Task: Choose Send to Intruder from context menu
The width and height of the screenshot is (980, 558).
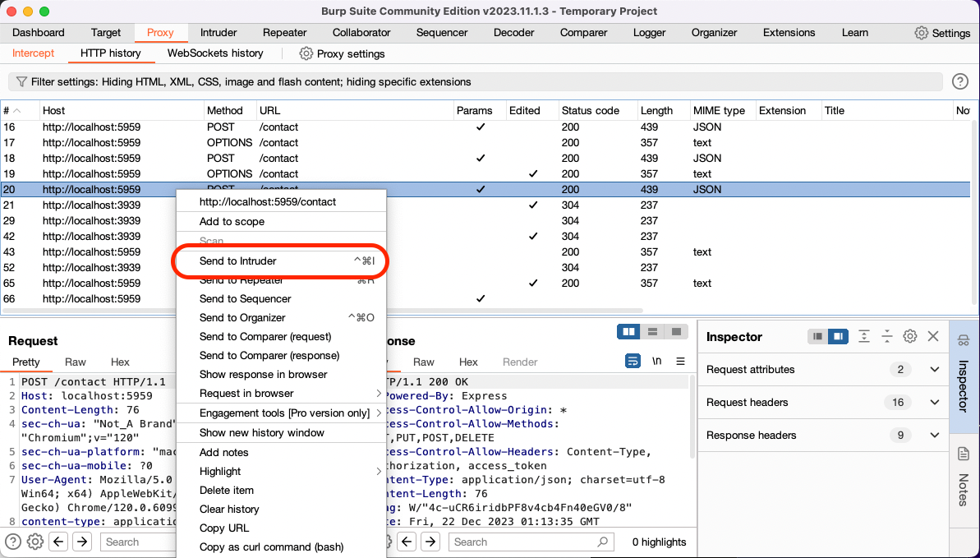Action: point(281,261)
